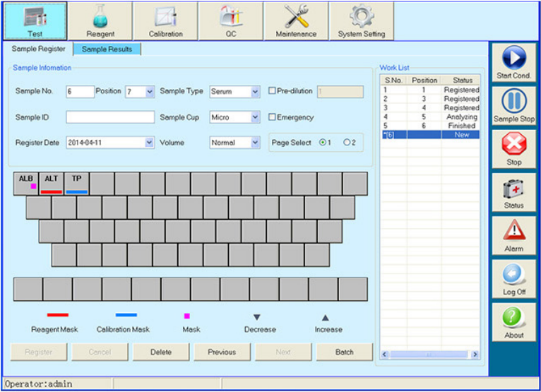Select Page Select option 1
This screenshot has width=541, height=392.
coord(323,142)
